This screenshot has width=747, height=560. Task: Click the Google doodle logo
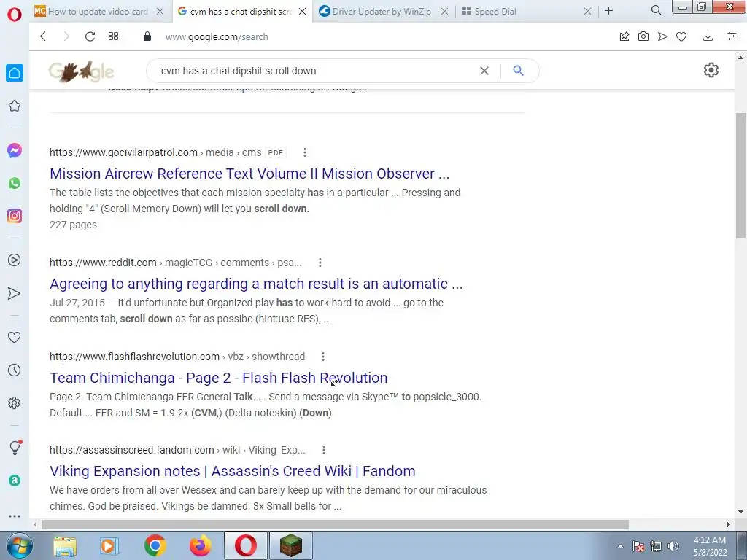coord(81,71)
